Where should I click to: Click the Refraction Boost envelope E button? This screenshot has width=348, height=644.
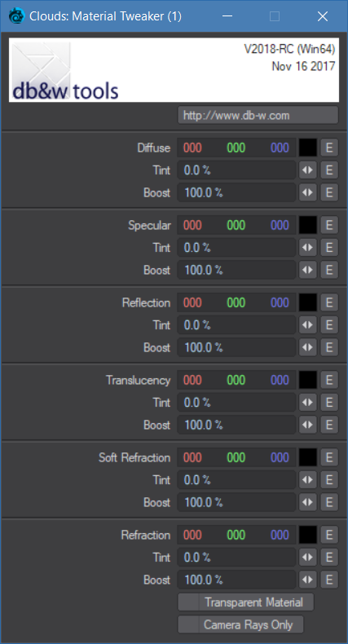pos(329,580)
